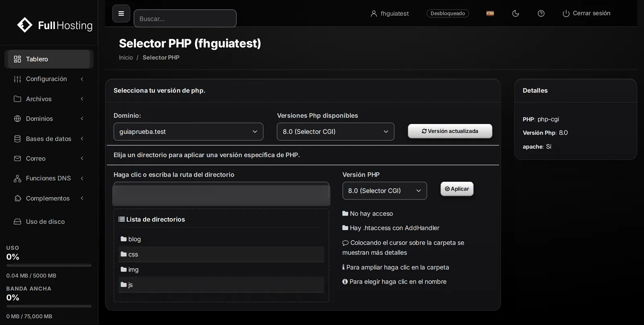Expand the Complementos sidebar menu
This screenshot has width=644, height=325.
click(x=49, y=198)
